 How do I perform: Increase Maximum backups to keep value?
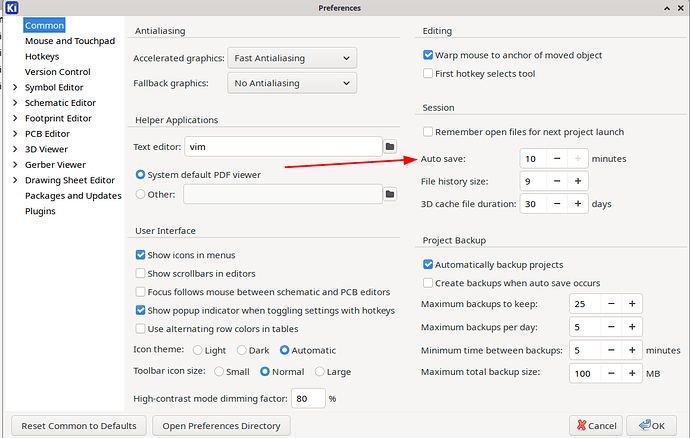(632, 304)
